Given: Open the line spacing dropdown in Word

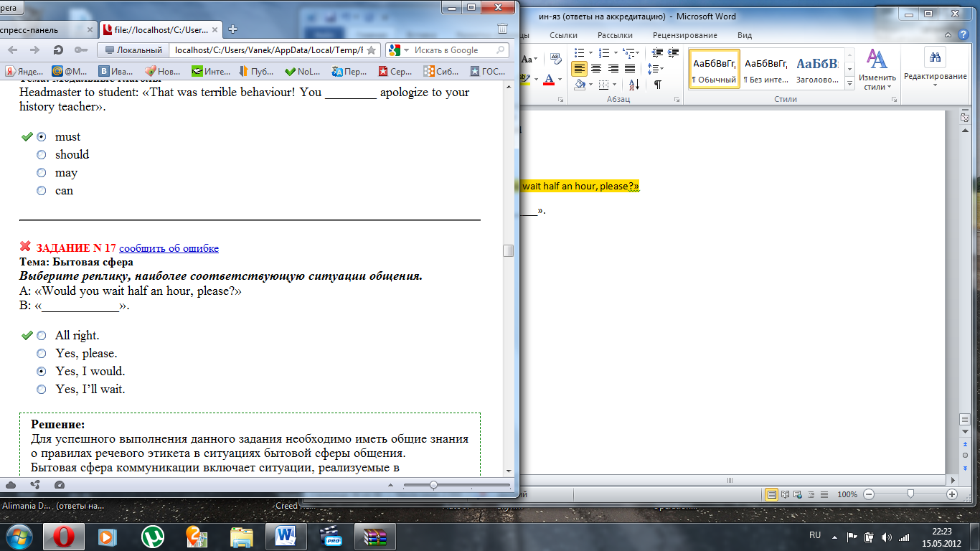Looking at the screenshot, I should click(x=656, y=69).
